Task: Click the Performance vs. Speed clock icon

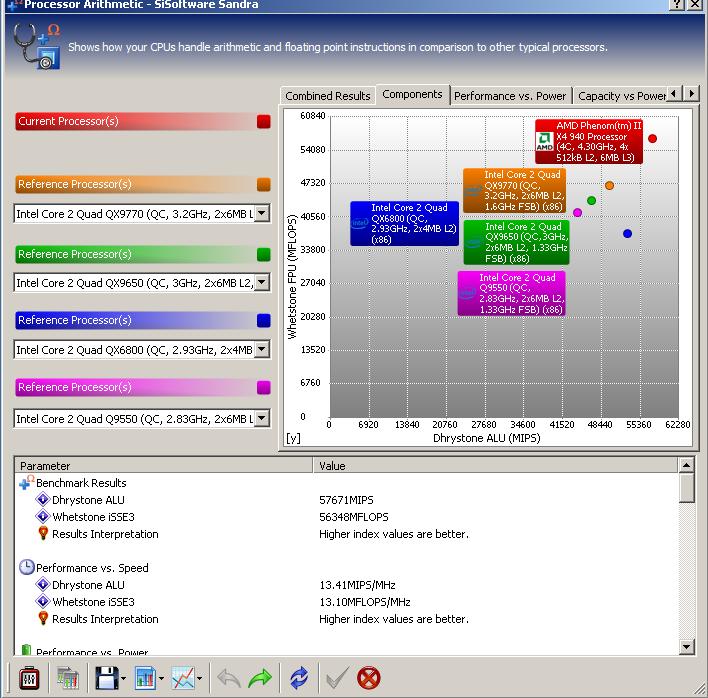Action: (27, 567)
